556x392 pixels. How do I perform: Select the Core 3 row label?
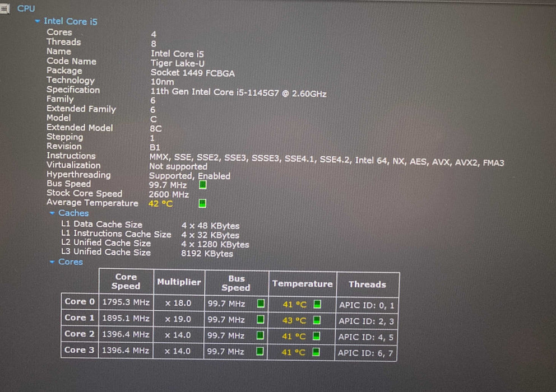79,350
